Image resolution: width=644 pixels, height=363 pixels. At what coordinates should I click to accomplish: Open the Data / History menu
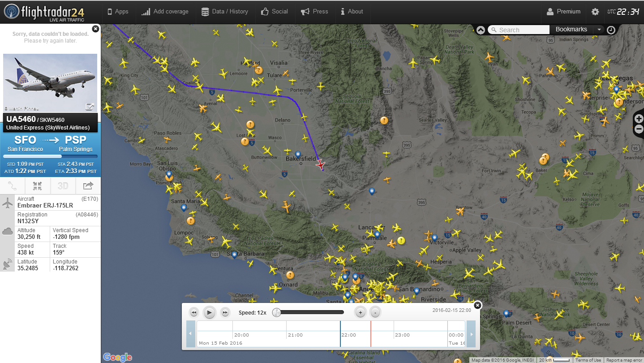[224, 12]
